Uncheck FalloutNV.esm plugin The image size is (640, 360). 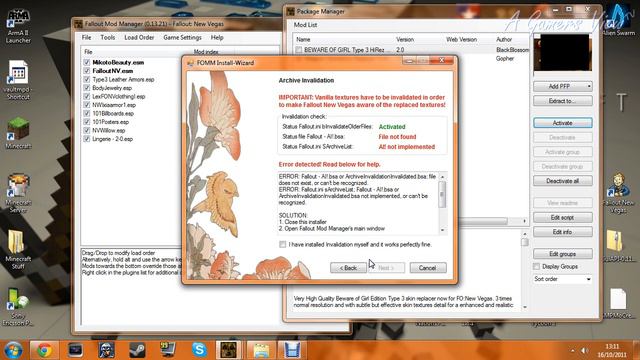point(87,71)
